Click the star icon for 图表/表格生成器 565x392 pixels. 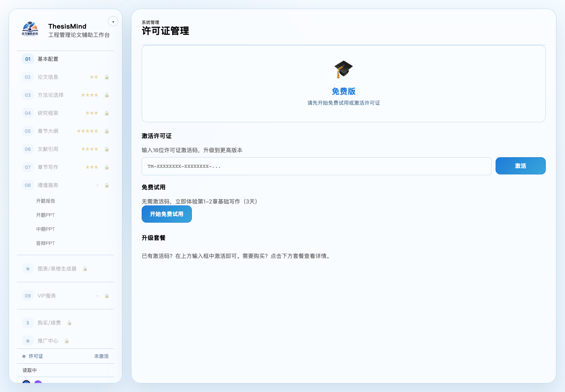coord(28,269)
